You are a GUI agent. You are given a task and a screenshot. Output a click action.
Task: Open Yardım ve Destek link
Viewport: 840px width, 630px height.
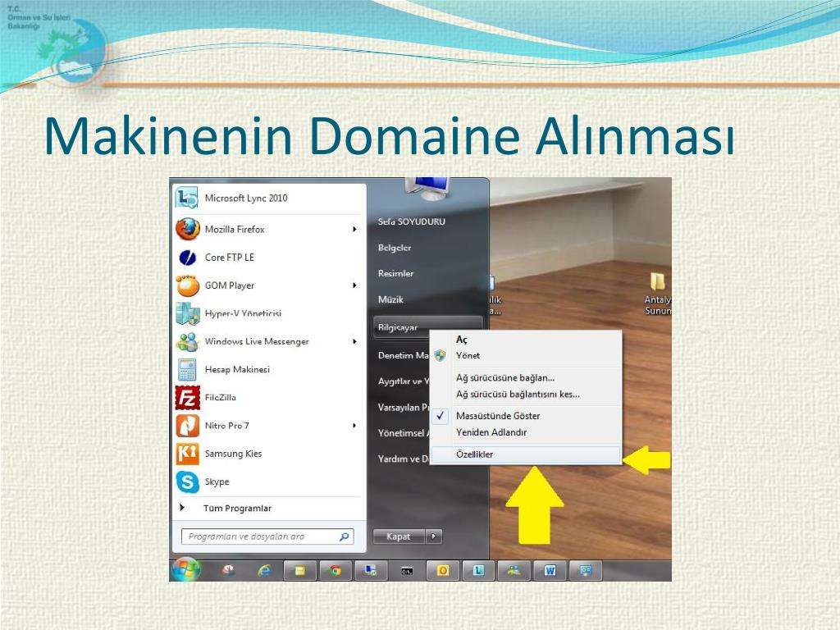coord(403,459)
